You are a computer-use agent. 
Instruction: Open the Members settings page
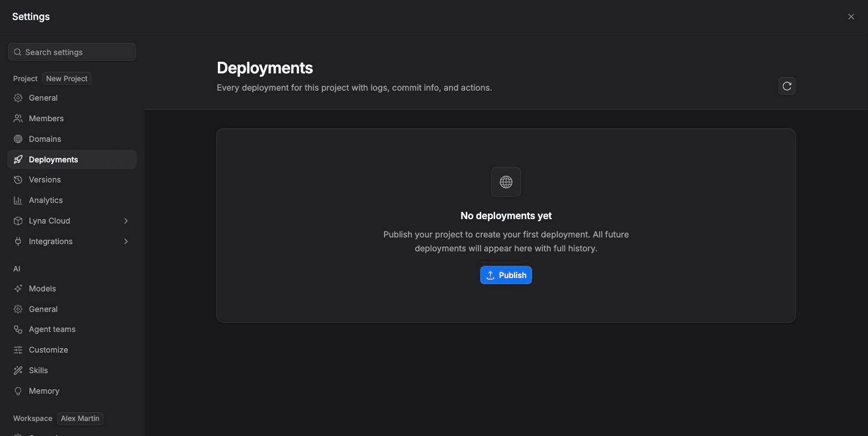pos(72,118)
